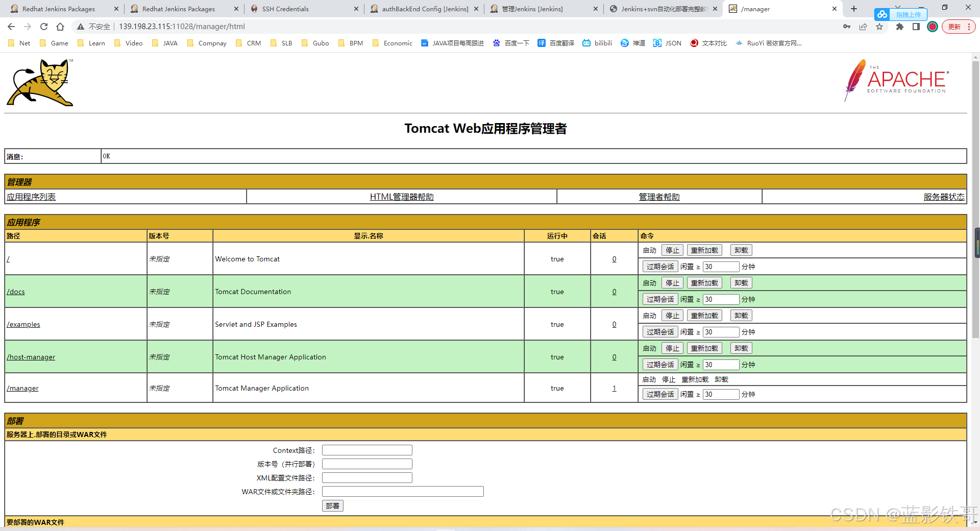This screenshot has height=531, width=980.
Task: Open the browser three-dot menu
Action: (969, 27)
